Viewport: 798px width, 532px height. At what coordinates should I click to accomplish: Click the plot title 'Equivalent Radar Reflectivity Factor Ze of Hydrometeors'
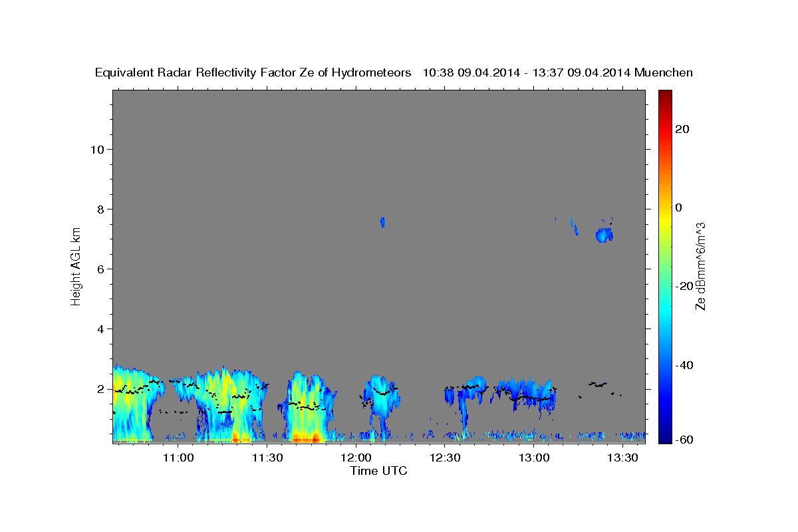point(253,73)
